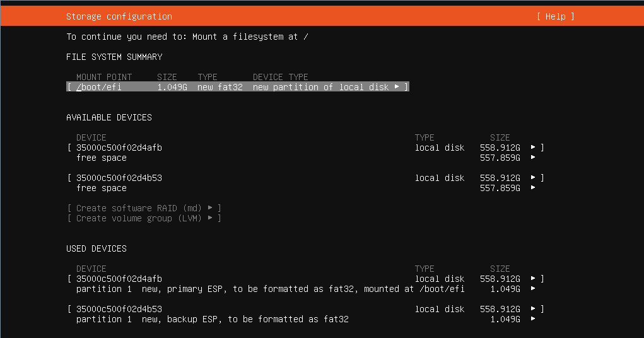The width and height of the screenshot is (644, 338).
Task: Select disk 35000c500f02d4b53 under Used Devices
Action: tap(119, 309)
